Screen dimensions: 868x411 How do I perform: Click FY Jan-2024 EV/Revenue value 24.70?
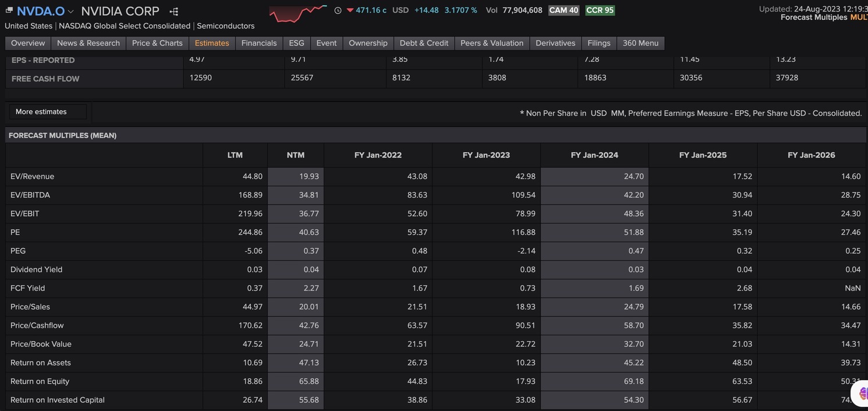[634, 176]
